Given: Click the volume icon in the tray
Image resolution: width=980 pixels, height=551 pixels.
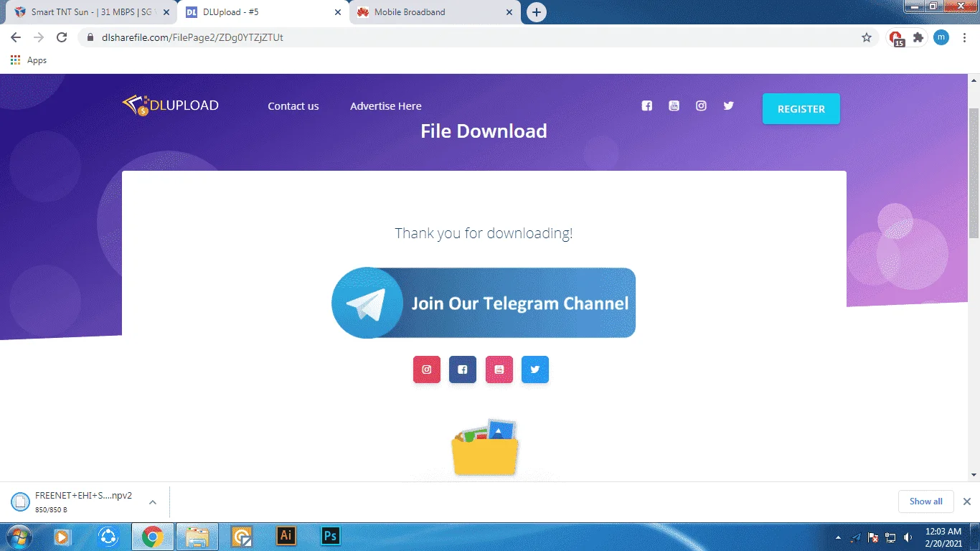Looking at the screenshot, I should click(x=908, y=537).
